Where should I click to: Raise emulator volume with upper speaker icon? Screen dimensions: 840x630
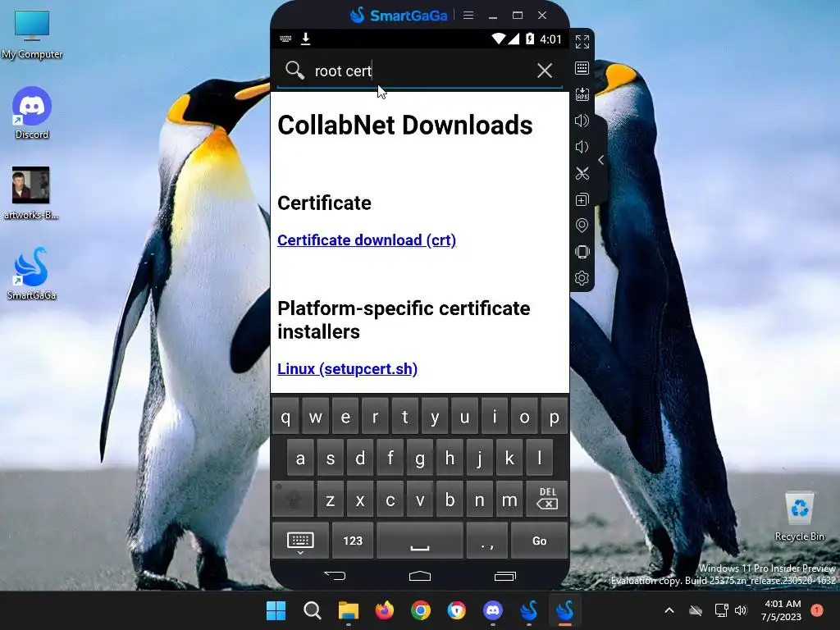coord(582,121)
